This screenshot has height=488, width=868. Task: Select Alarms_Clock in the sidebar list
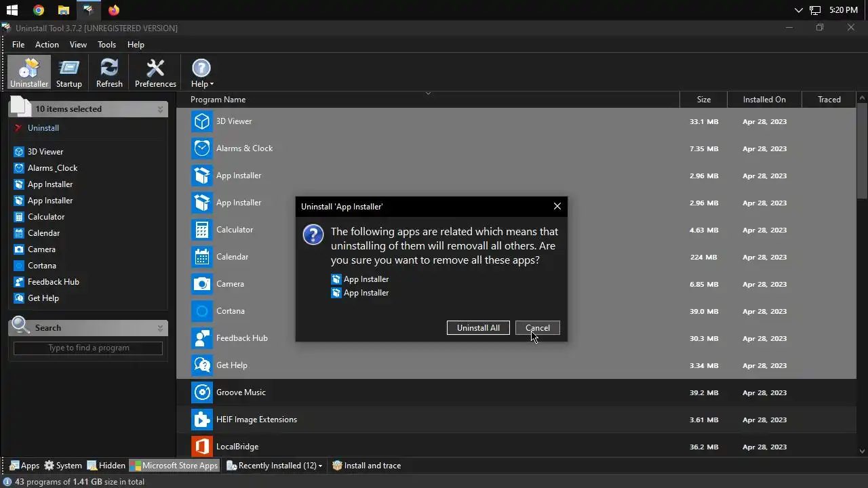pos(52,168)
